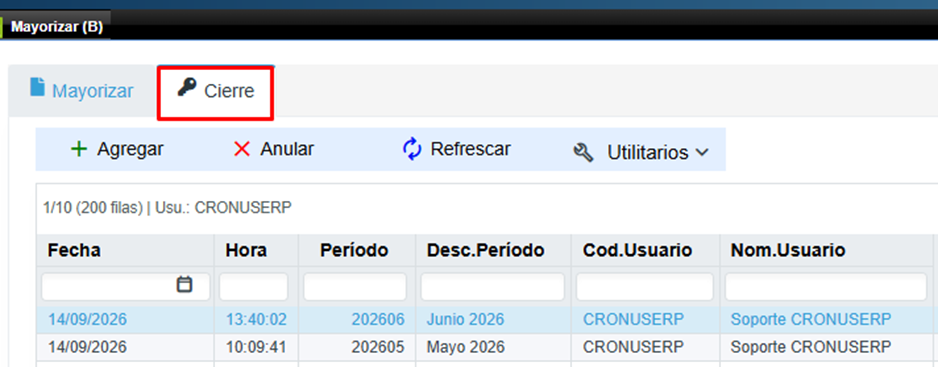Click the Junio 2026 description cell
Viewport: 938px width, 367px height.
(465, 319)
